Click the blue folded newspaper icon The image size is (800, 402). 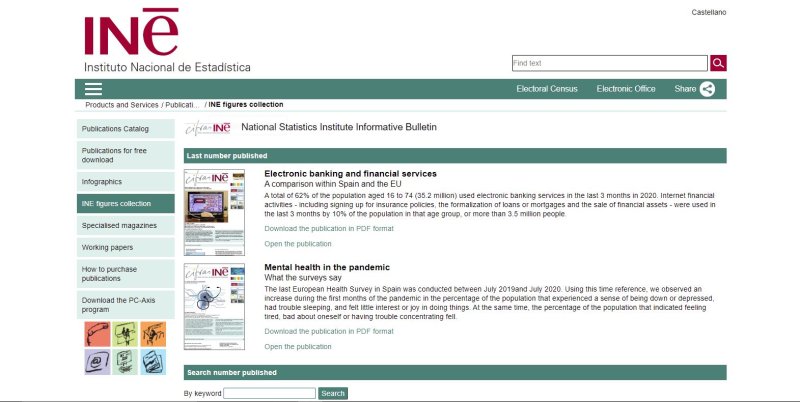(153, 361)
